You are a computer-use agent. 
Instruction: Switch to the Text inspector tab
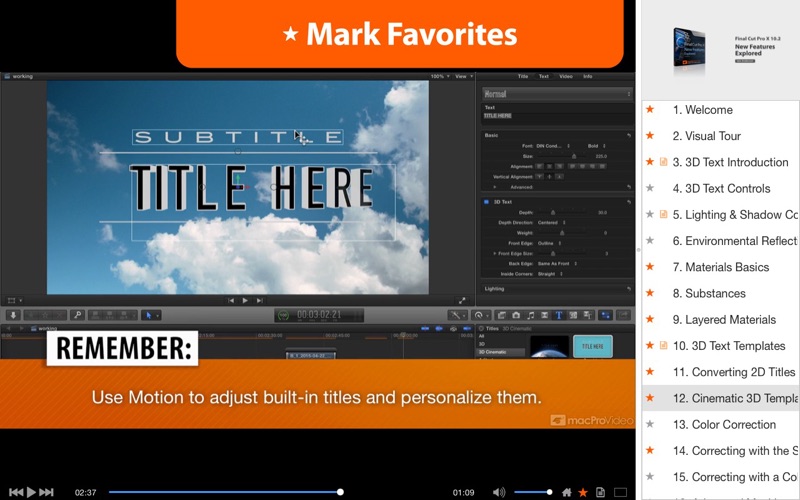coord(544,77)
